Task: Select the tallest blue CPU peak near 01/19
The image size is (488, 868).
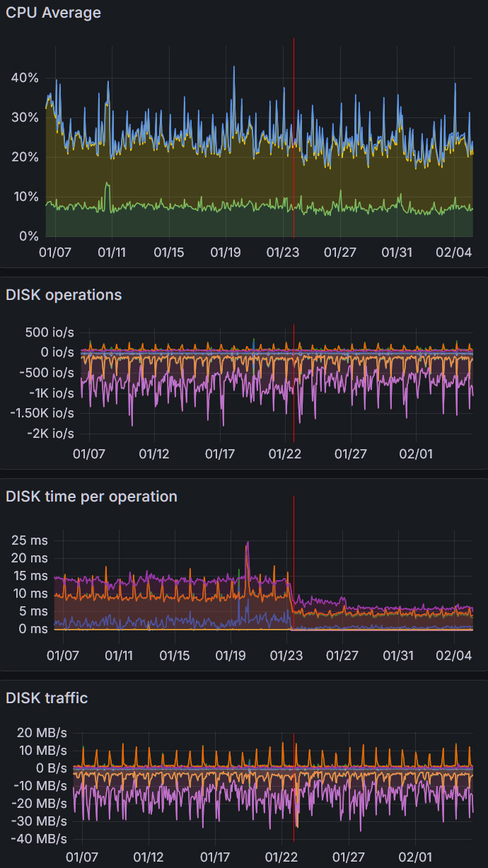Action: [234, 68]
